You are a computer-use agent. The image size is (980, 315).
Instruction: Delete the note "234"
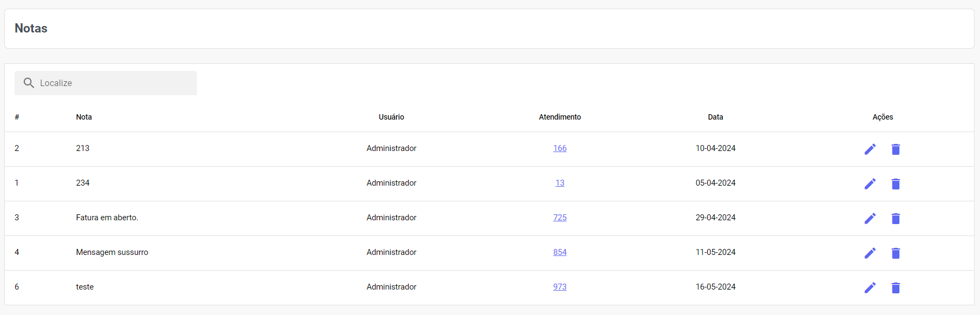[x=896, y=183]
